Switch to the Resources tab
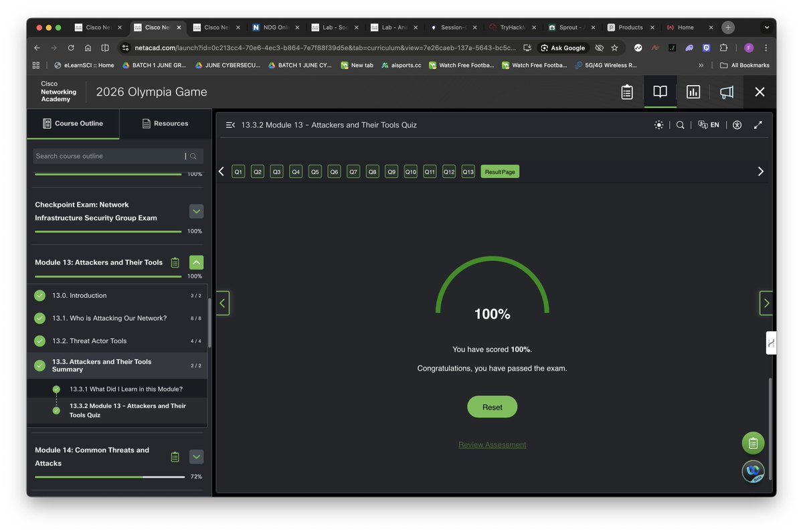The height and width of the screenshot is (532, 803). [165, 124]
